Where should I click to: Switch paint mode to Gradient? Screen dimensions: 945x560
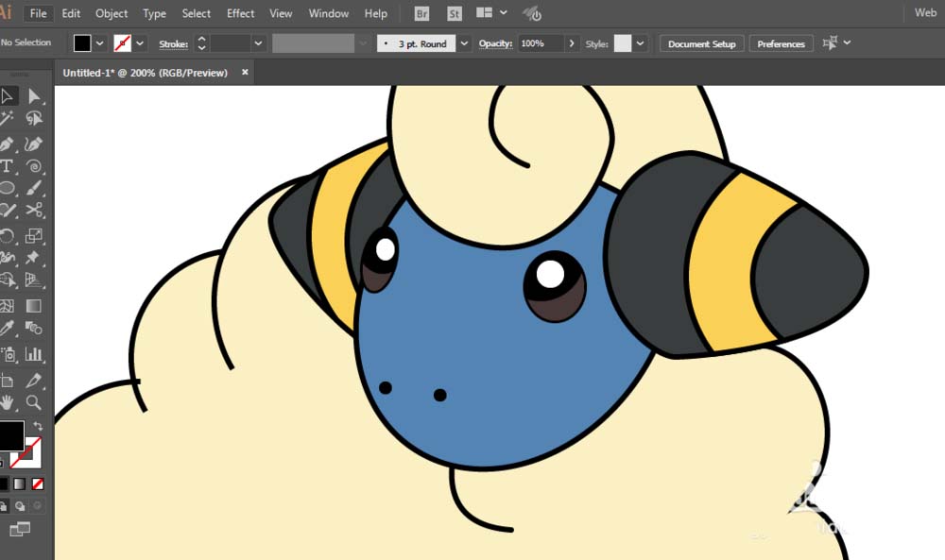20,484
